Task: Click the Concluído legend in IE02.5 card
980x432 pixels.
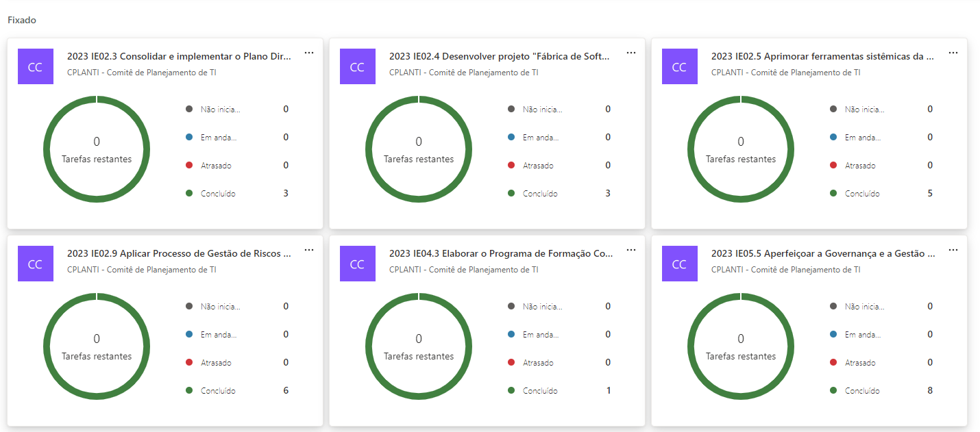Action: click(861, 194)
